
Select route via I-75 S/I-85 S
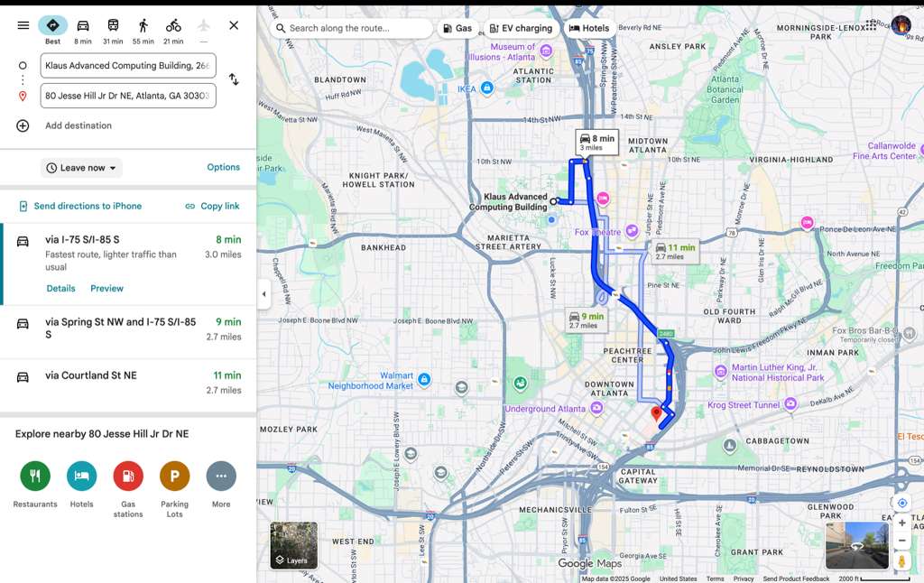tap(128, 264)
